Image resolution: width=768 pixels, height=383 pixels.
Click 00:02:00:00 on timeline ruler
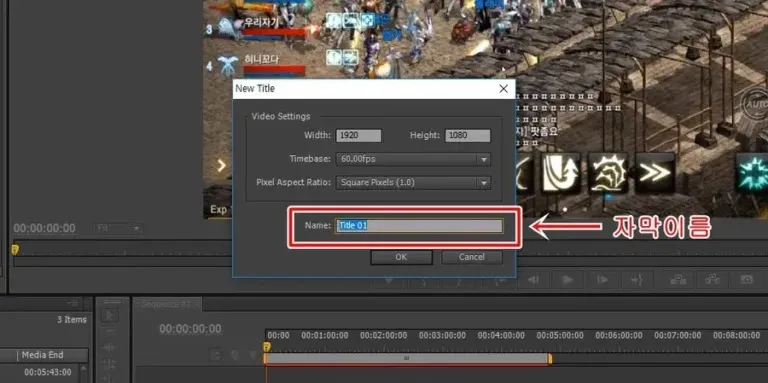(x=384, y=335)
